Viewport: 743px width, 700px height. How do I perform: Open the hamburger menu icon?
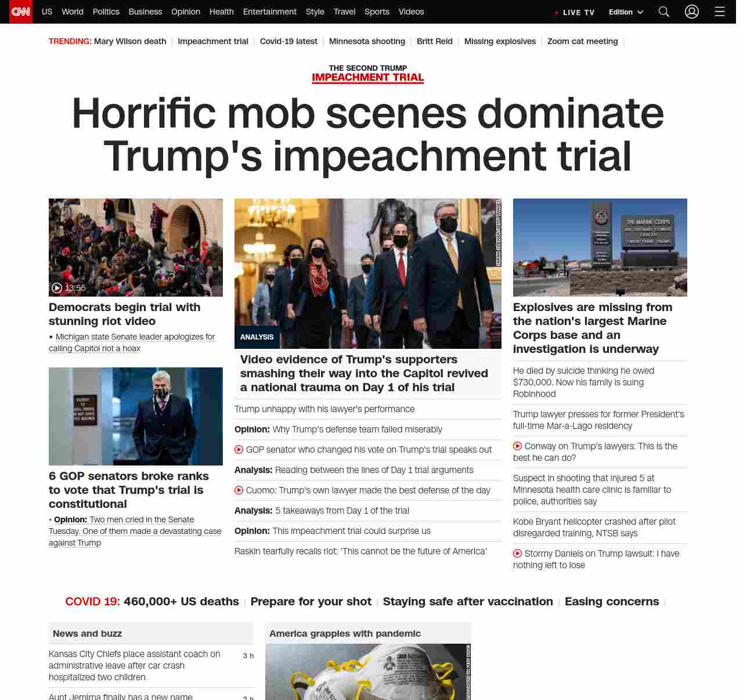719,12
